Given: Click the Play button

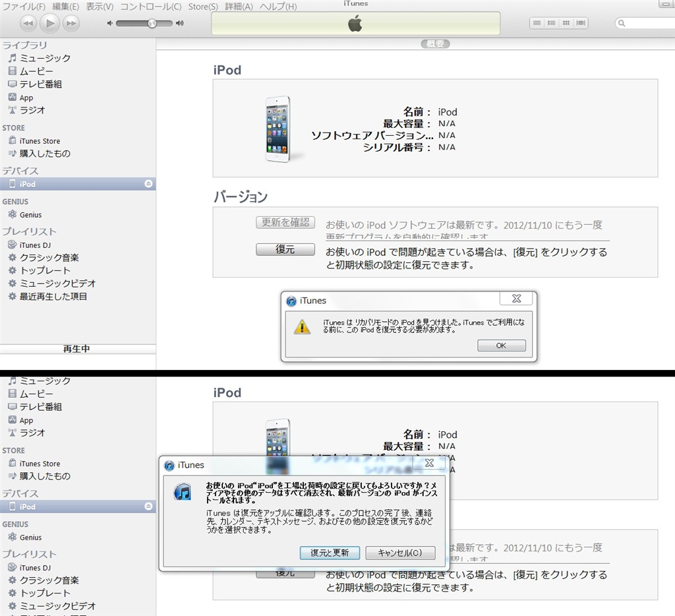Looking at the screenshot, I should [50, 23].
